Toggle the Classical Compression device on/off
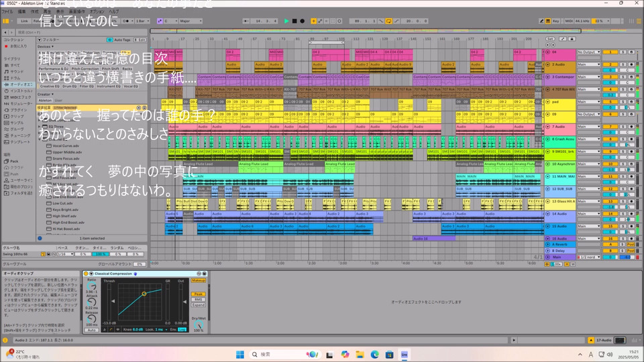644x362 pixels. click(x=87, y=274)
